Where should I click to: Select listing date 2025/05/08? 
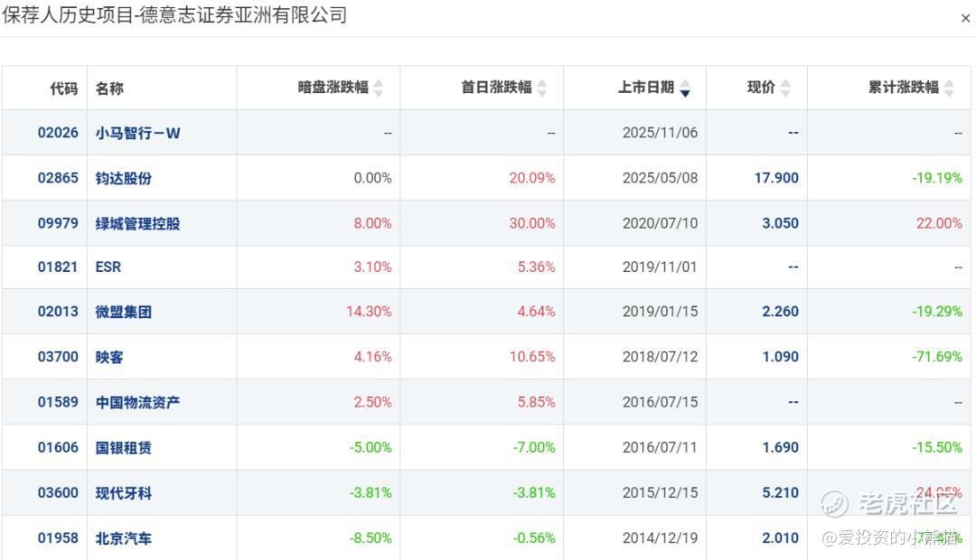[x=660, y=178]
